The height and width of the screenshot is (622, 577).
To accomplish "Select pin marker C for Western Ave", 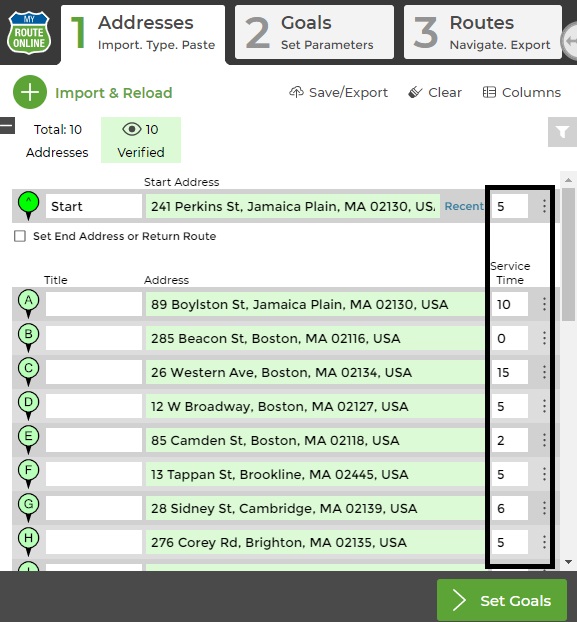I will 29,372.
